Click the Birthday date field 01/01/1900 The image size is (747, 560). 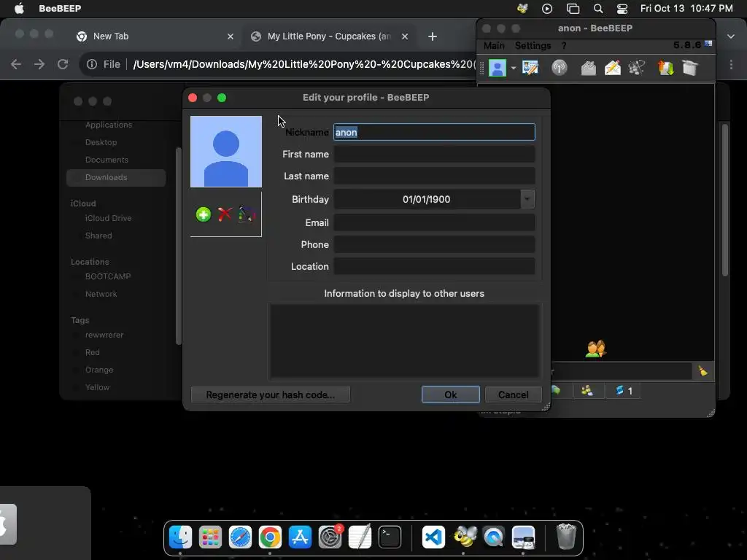tap(426, 199)
